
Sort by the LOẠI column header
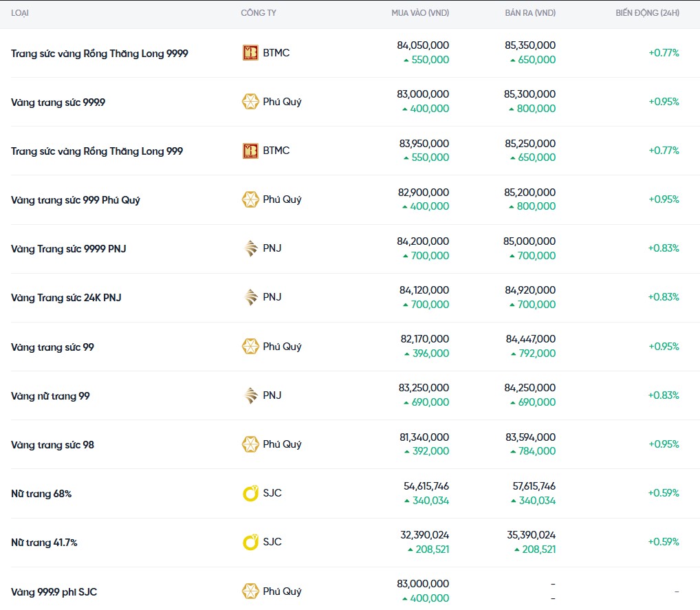20,13
